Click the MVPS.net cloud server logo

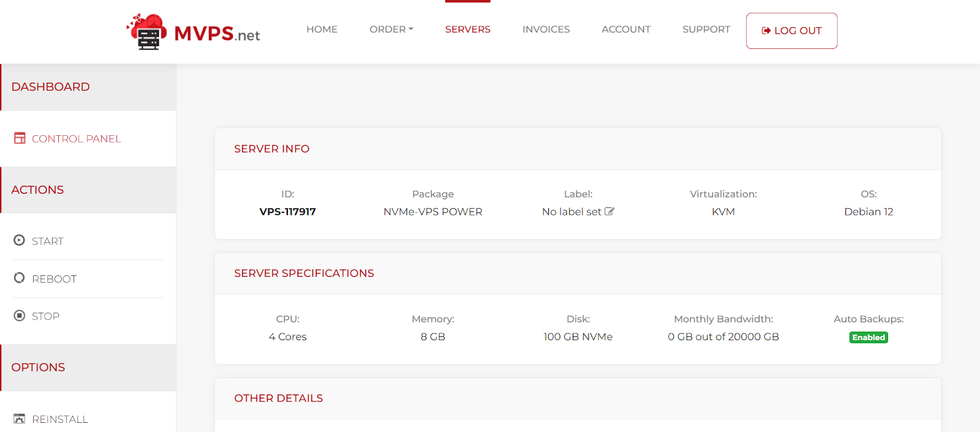(147, 31)
